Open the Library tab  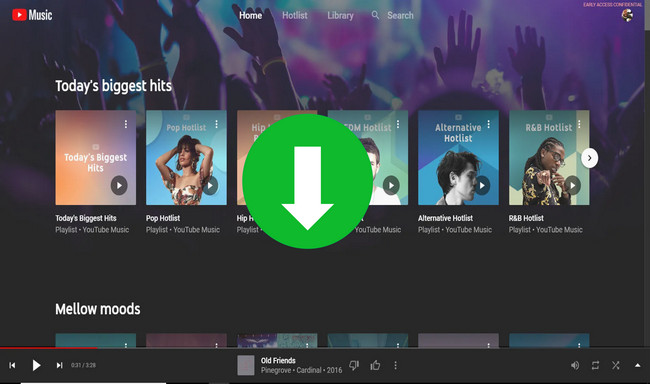340,16
